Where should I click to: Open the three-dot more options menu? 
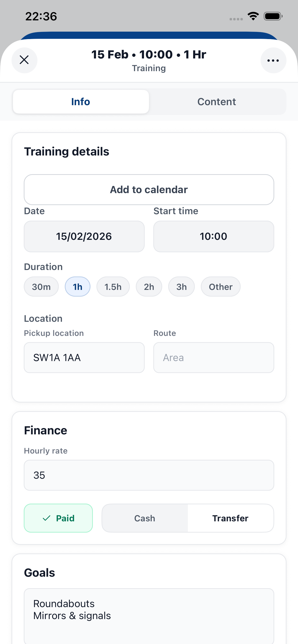[273, 60]
